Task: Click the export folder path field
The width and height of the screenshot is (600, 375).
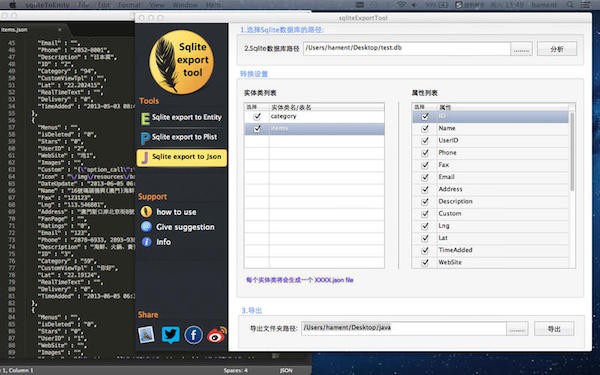Action: click(x=404, y=328)
